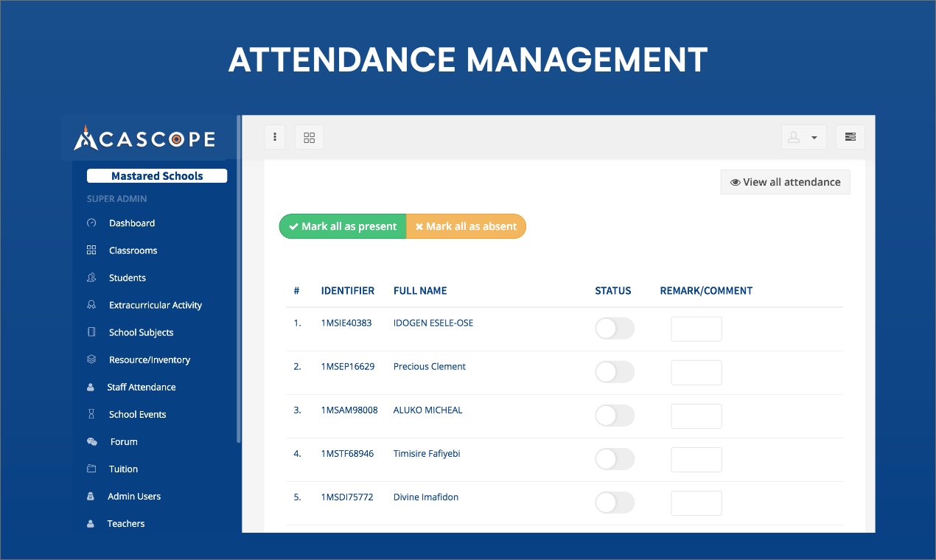The image size is (936, 560).
Task: Go to Classrooms in sidebar
Action: pyautogui.click(x=133, y=250)
